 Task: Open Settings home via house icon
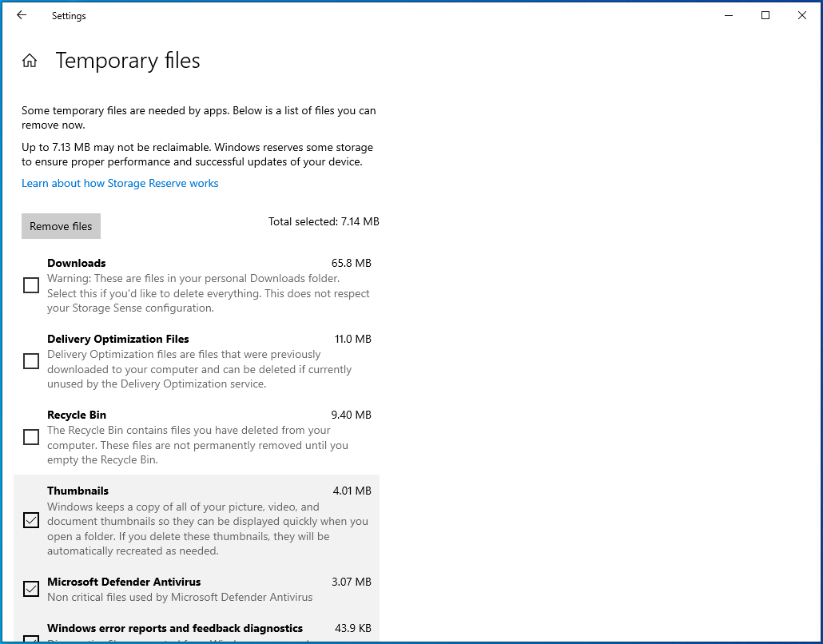(30, 61)
